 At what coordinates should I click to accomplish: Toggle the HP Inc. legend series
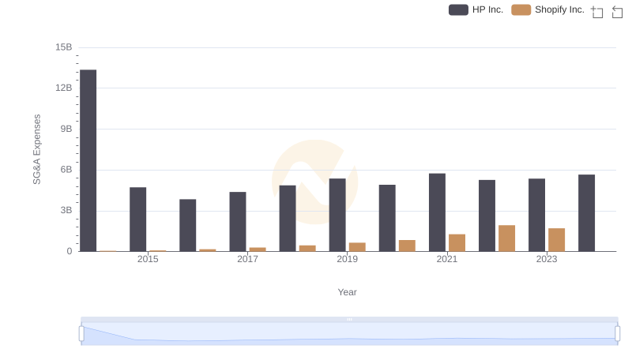[476, 9]
